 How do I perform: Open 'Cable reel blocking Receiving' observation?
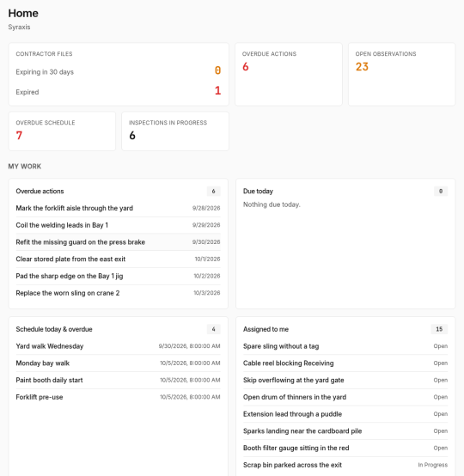coord(345,363)
